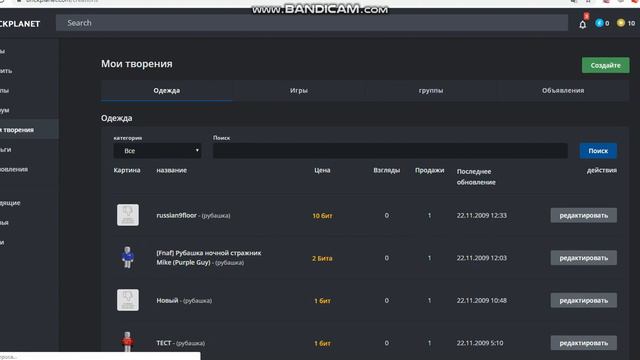Click the Цена column header
This screenshot has width=640, height=360.
tap(322, 170)
